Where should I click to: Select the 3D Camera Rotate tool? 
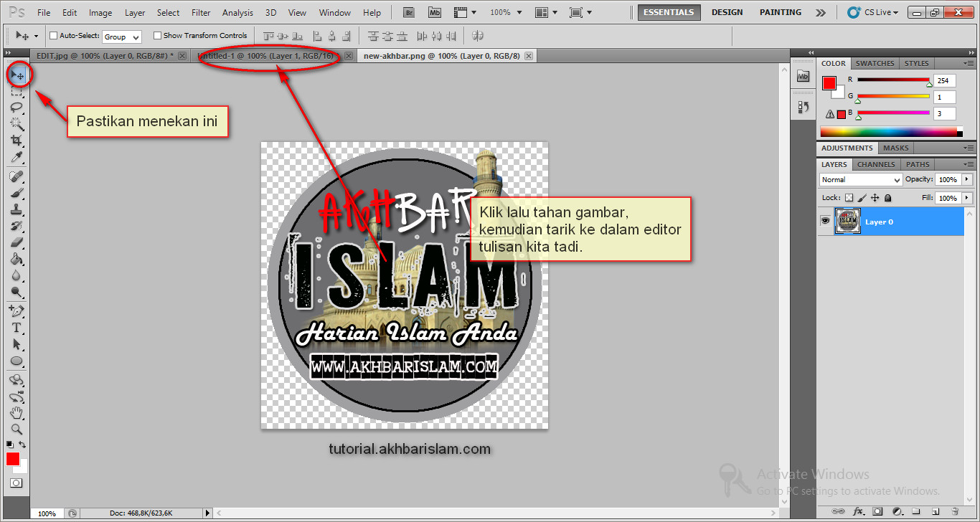[x=17, y=397]
